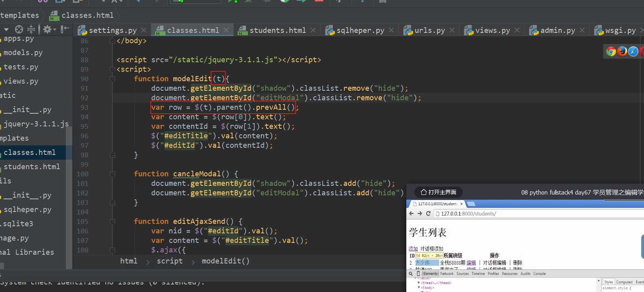
Task: Open page in Safari browser icon
Action: pos(633,51)
